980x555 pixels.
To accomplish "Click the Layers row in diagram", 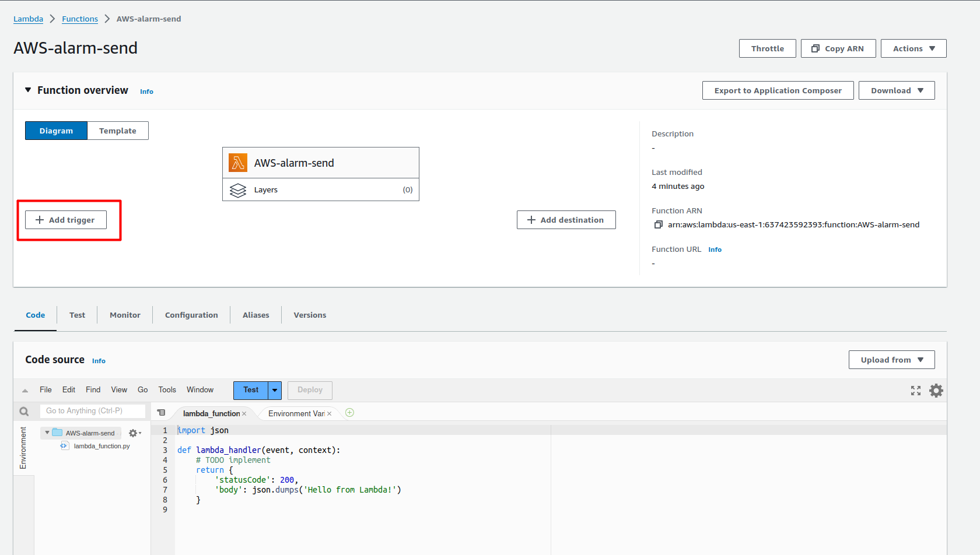I will (321, 189).
